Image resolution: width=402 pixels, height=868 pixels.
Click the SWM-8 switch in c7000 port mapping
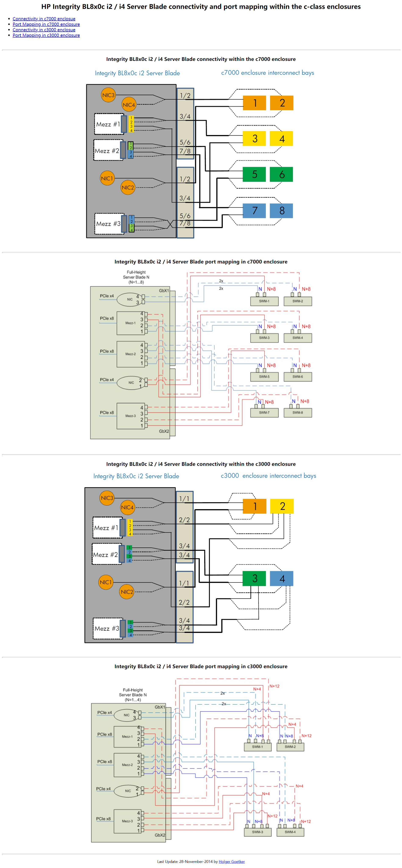pos(298,413)
